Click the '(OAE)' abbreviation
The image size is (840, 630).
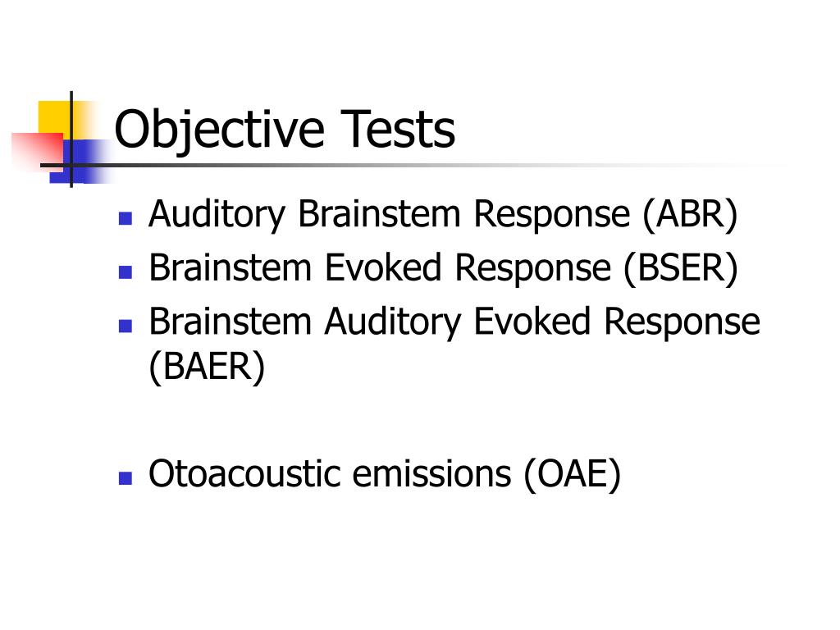(572, 475)
